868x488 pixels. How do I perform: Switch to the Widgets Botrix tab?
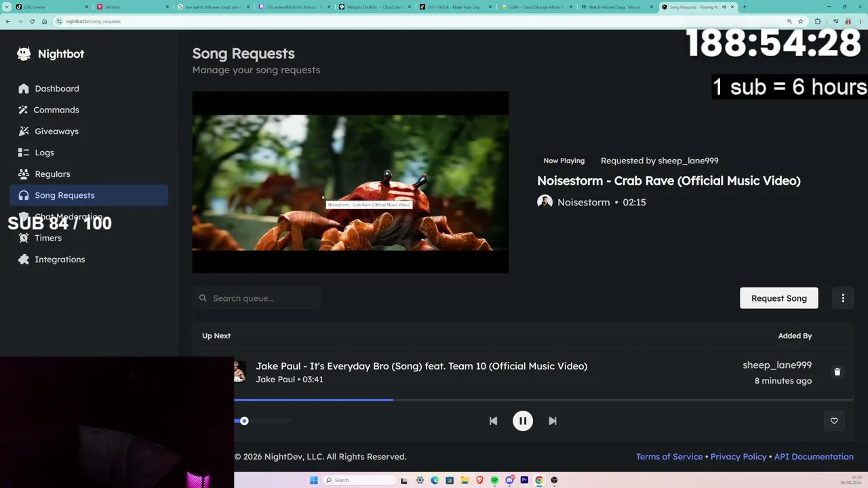[x=375, y=7]
